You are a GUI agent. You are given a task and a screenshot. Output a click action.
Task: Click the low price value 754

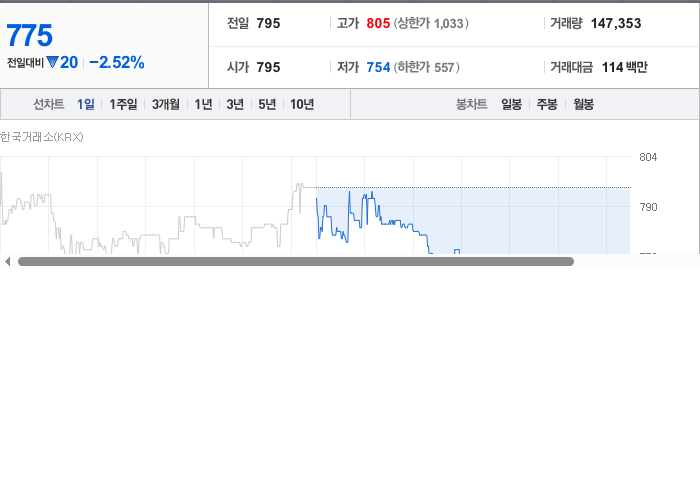[378, 67]
